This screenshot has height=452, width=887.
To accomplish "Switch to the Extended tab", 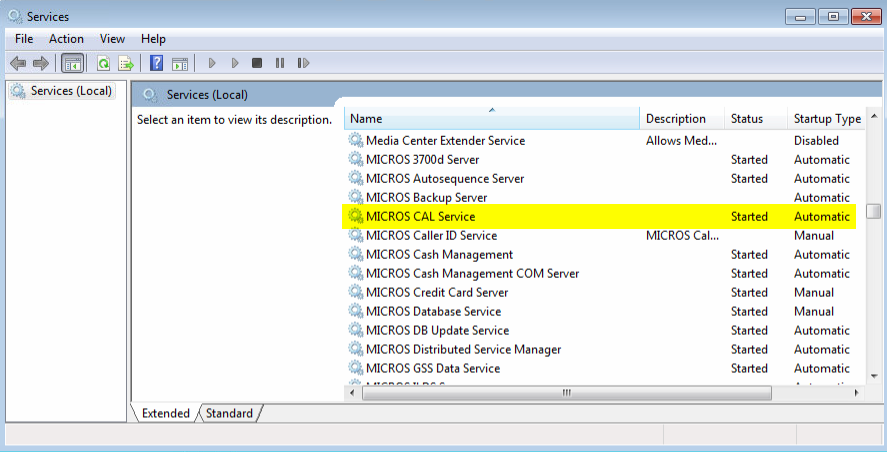I will coord(165,414).
